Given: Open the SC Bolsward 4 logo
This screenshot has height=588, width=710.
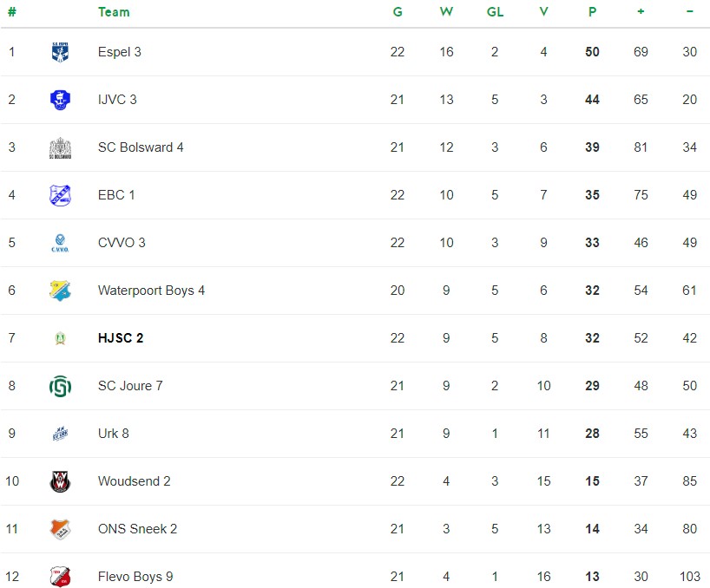Looking at the screenshot, I should [60, 148].
